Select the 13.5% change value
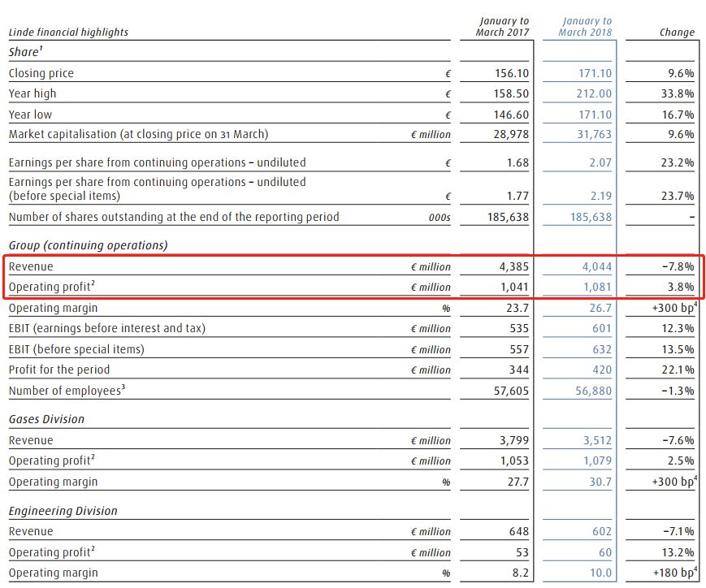Viewport: 706px width, 588px height. (x=678, y=349)
